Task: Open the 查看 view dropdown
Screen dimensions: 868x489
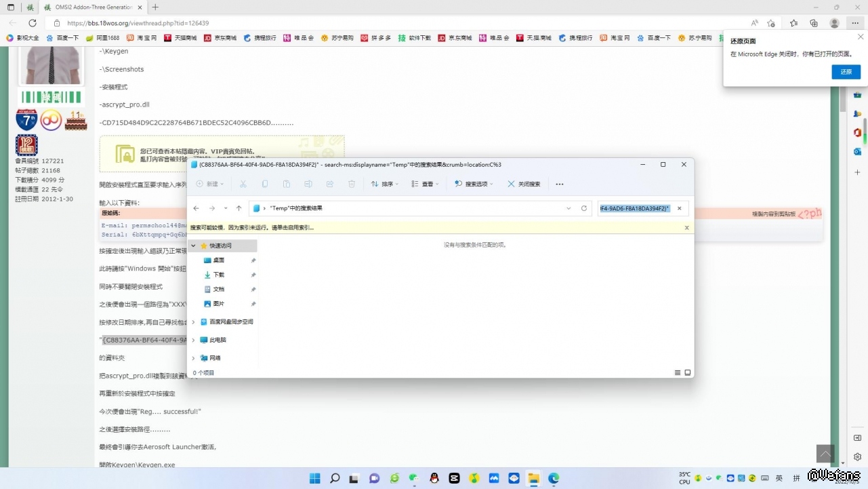Action: 426,184
